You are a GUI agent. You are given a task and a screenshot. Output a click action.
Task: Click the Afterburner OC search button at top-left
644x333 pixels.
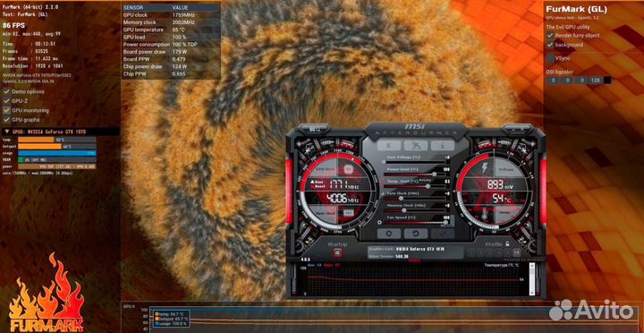(x=315, y=129)
